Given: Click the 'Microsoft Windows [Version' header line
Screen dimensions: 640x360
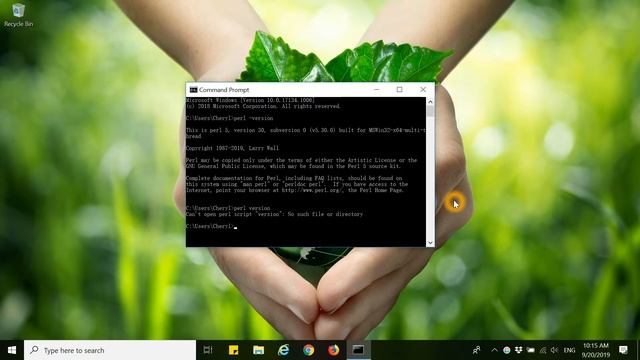Looking at the screenshot, I should coord(250,100).
